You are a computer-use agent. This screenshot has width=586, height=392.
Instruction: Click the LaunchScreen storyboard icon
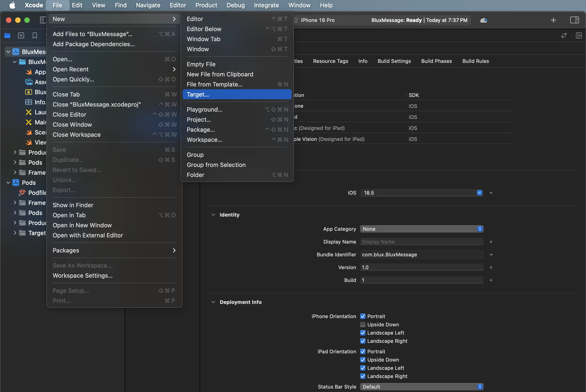(29, 112)
